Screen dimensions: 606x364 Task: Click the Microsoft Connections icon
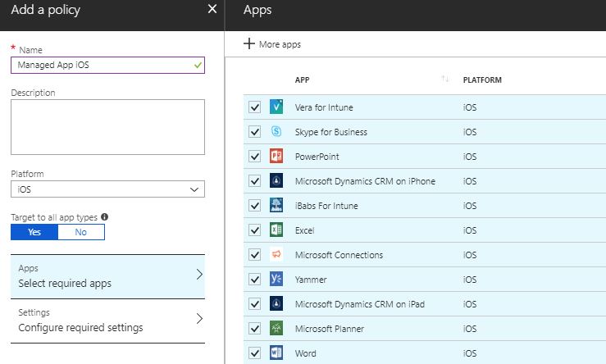(276, 255)
